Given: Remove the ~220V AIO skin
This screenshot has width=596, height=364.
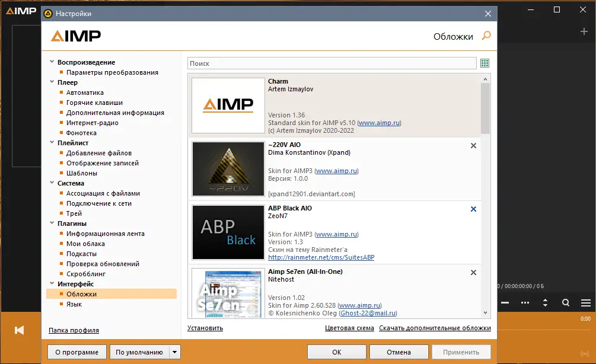Looking at the screenshot, I should 473,145.
